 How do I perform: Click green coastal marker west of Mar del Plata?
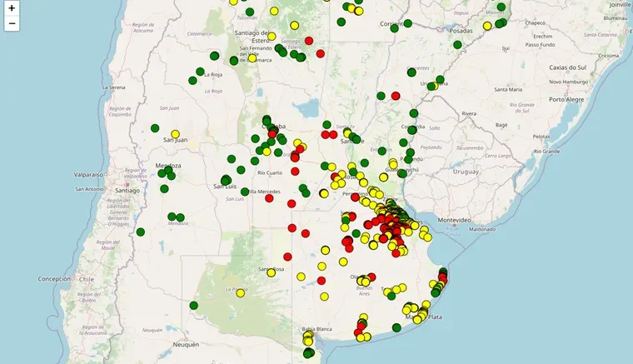(x=396, y=327)
